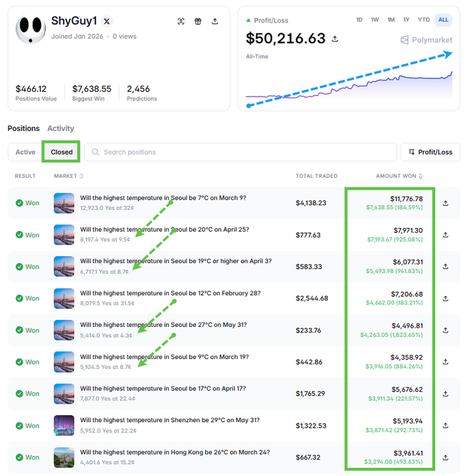Image resolution: width=468 pixels, height=476 pixels.
Task: Share the Seoul 20°C April 25 position
Action: tap(446, 234)
